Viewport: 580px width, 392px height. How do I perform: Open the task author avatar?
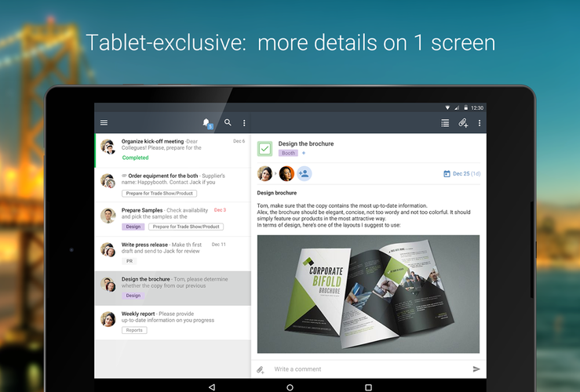pyautogui.click(x=264, y=173)
